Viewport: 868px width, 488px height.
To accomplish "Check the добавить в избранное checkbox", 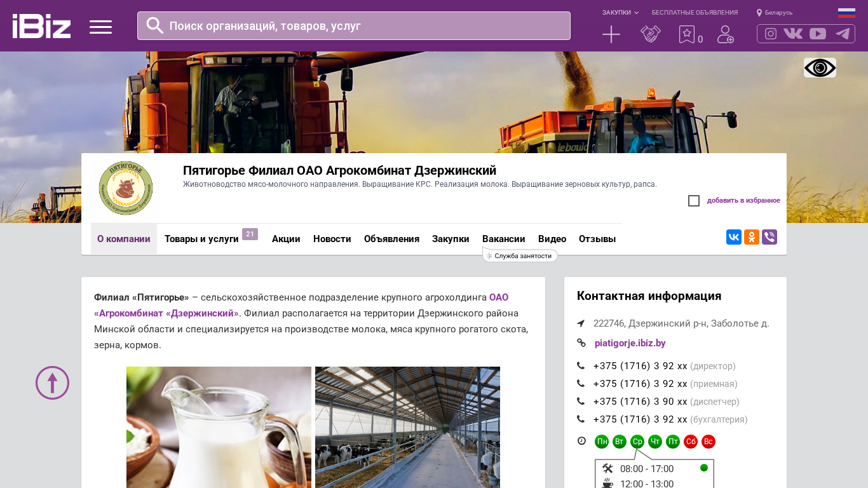I will pyautogui.click(x=694, y=201).
